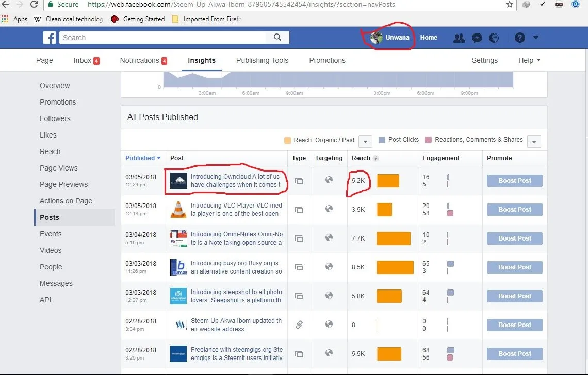Sort by the Published column header
The image size is (588, 375).
tap(143, 158)
